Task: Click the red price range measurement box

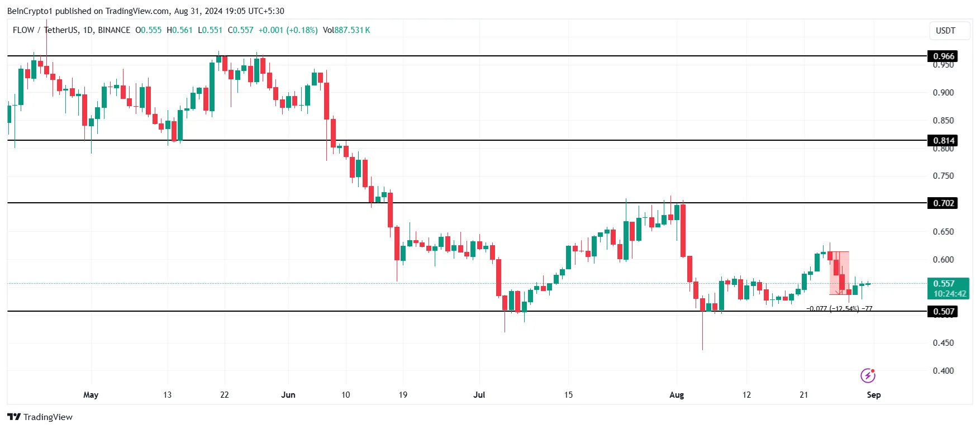Action: (x=839, y=273)
